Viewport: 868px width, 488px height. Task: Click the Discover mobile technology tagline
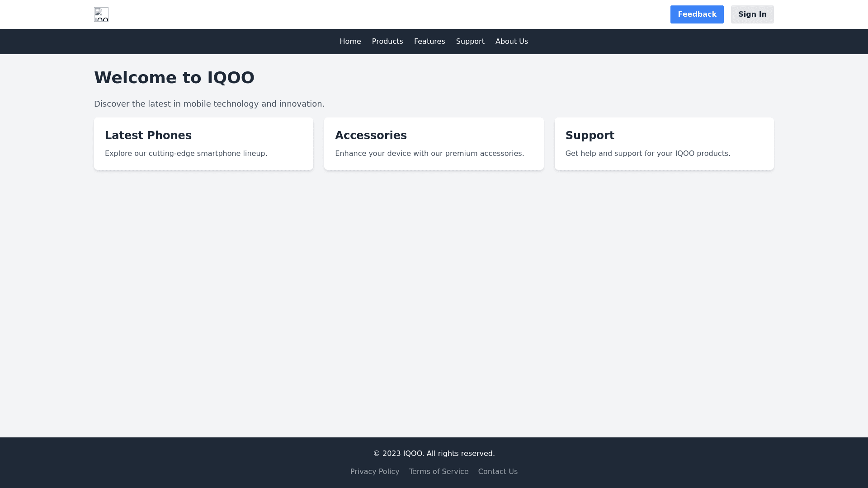point(209,104)
